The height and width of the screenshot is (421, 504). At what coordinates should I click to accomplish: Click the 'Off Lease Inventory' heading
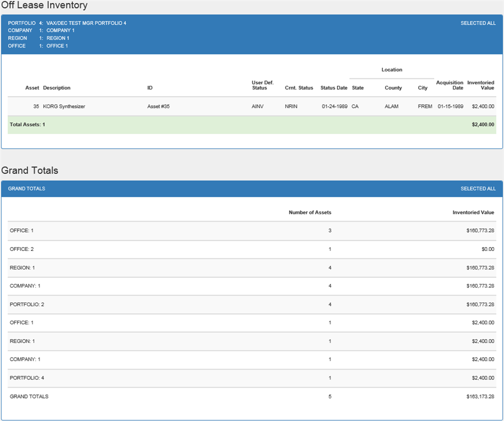[44, 5]
